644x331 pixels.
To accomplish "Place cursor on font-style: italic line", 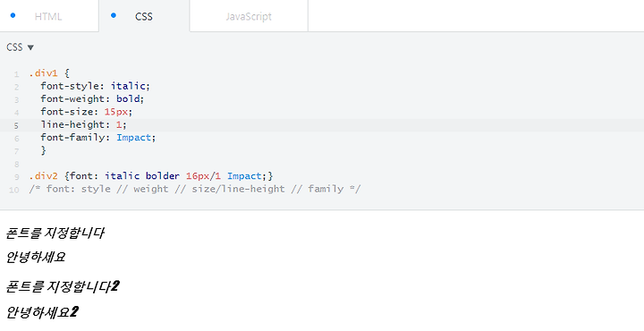I will coord(96,86).
